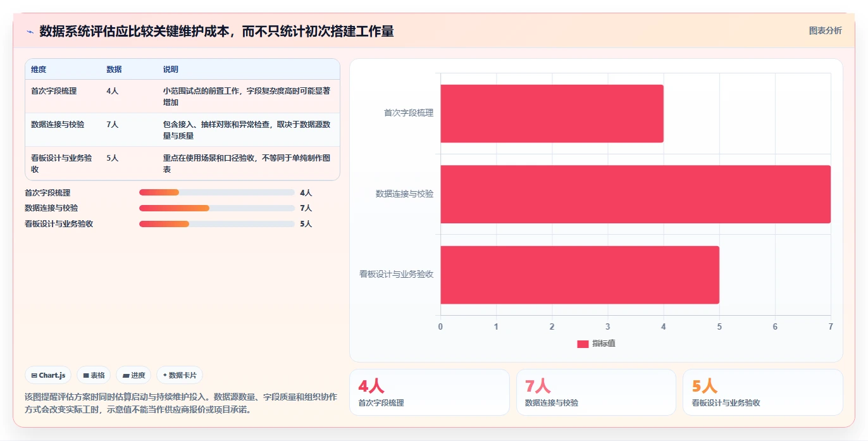Click the 看板设计与业务验收 progress bar
This screenshot has width=868, height=441.
(217, 223)
